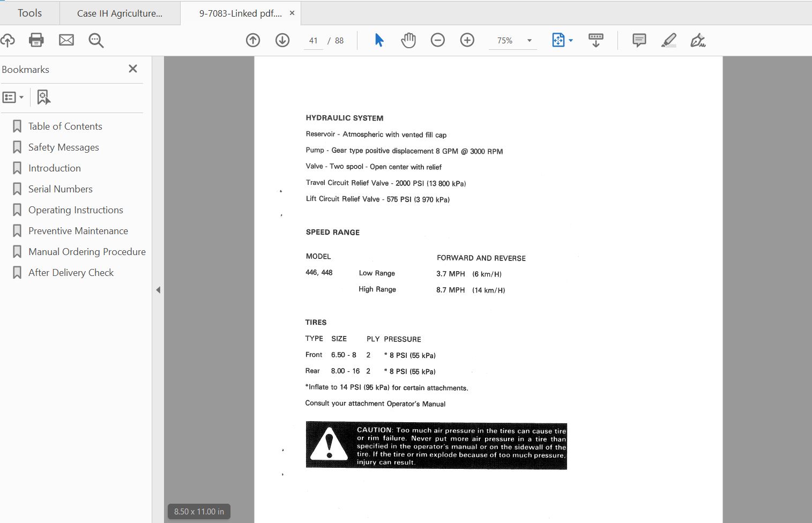Switch to the Tools tab

coord(29,13)
